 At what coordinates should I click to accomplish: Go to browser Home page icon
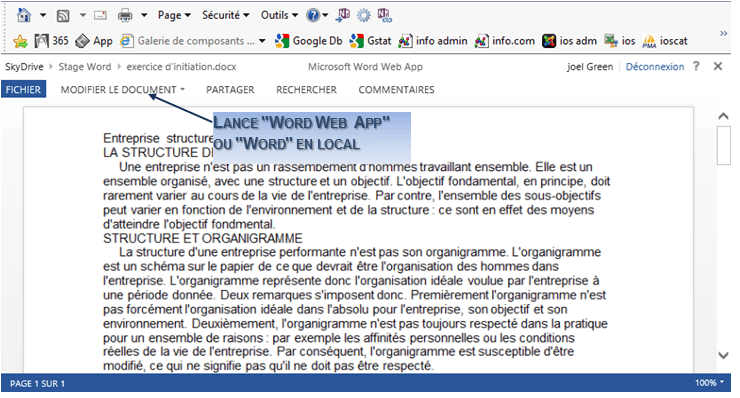click(x=24, y=16)
